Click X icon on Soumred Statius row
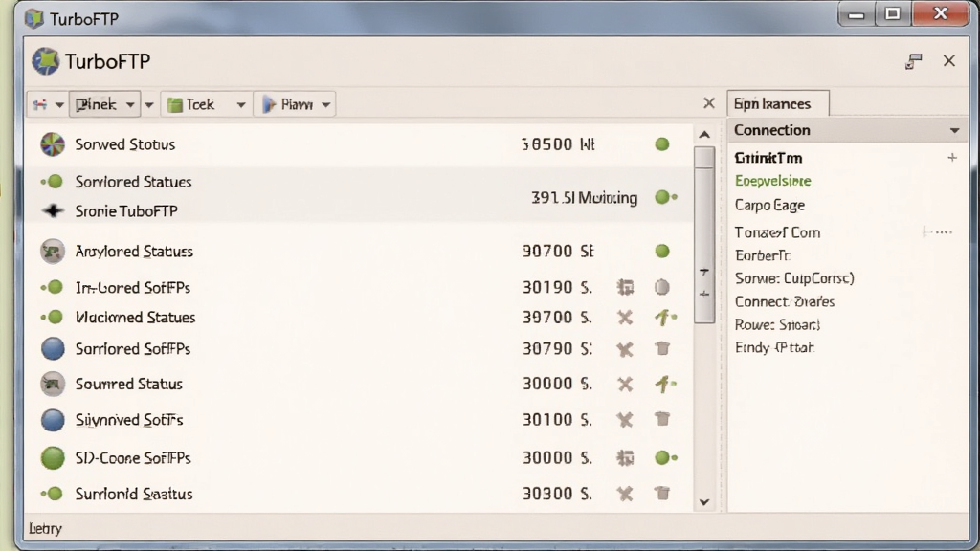Image resolution: width=980 pixels, height=551 pixels. tap(625, 385)
